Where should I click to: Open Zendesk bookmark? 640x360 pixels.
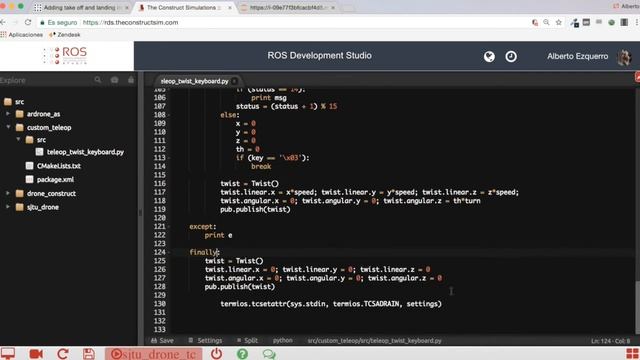[x=64, y=35]
